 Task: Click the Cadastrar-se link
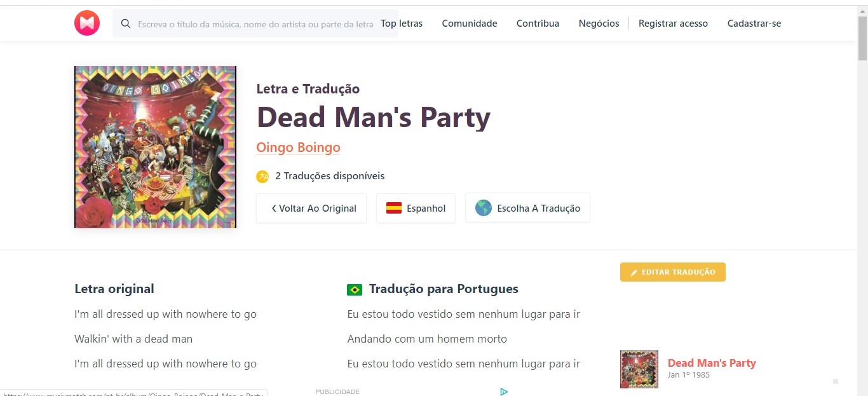click(754, 24)
